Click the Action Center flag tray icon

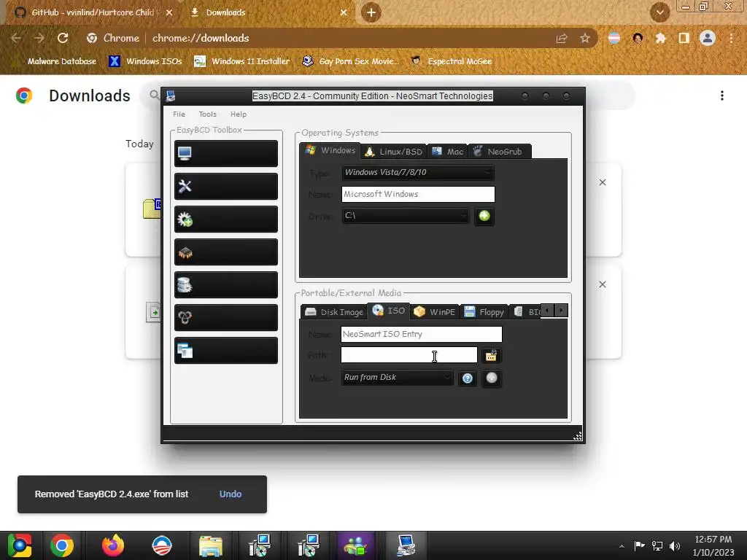(639, 545)
